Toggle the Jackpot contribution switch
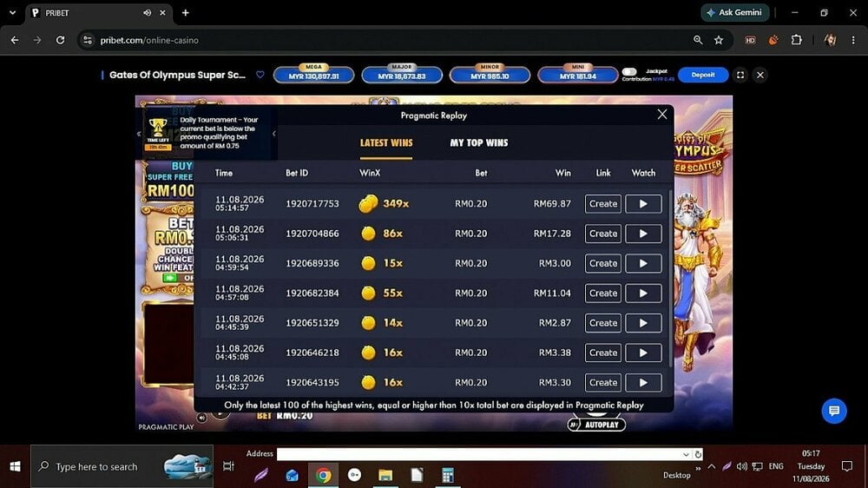868x488 pixels. [629, 72]
